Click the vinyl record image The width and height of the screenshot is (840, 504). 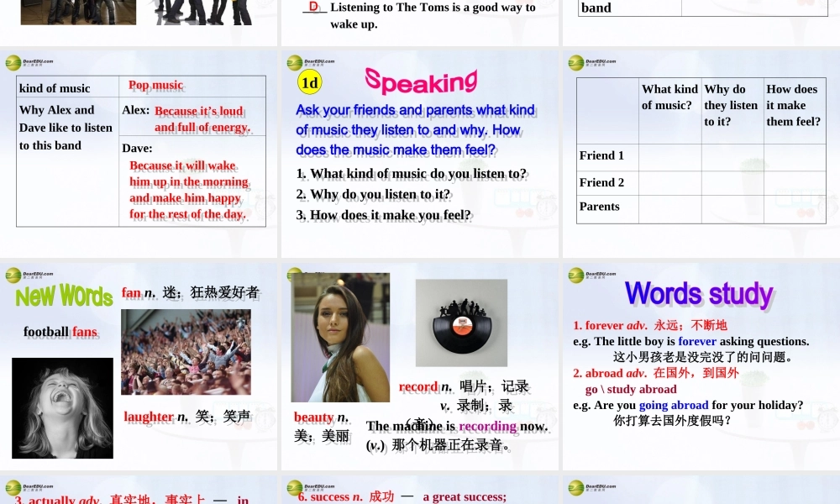pos(460,323)
